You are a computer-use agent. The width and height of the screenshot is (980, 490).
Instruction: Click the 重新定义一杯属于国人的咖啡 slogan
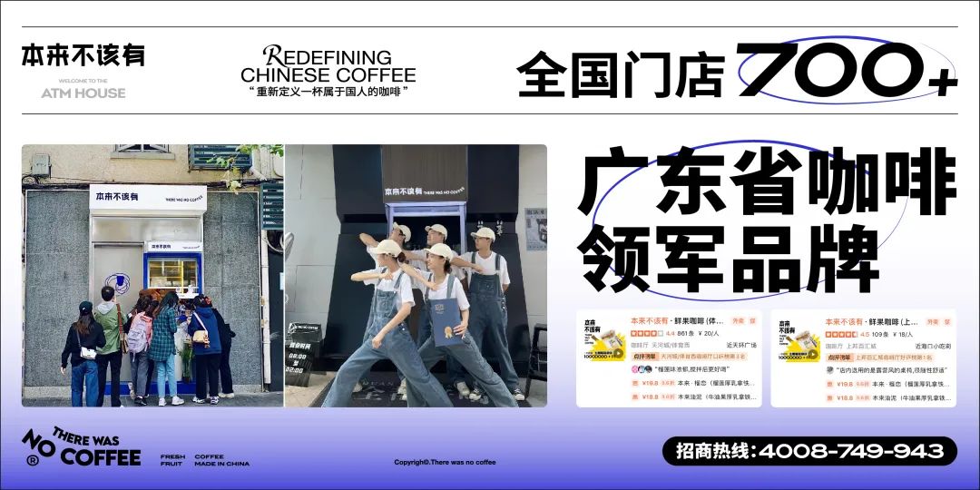(328, 92)
